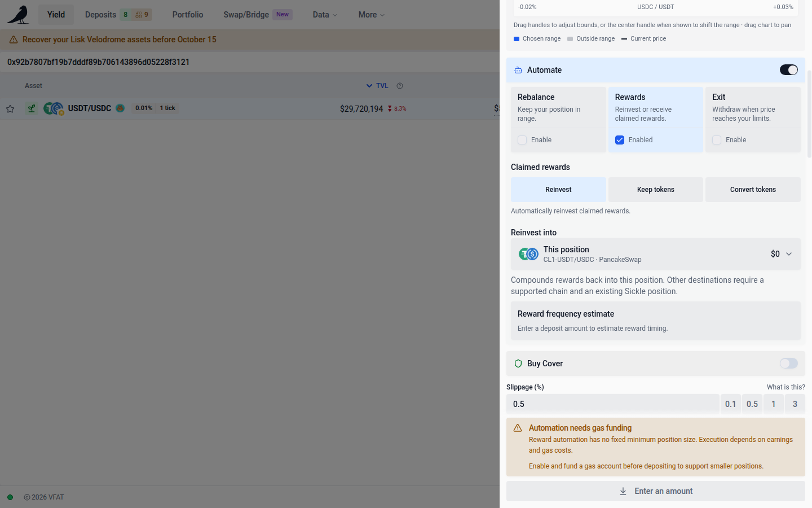This screenshot has width=812, height=508.
Task: Click the warning triangle in gas funding alert
Action: 518,428
